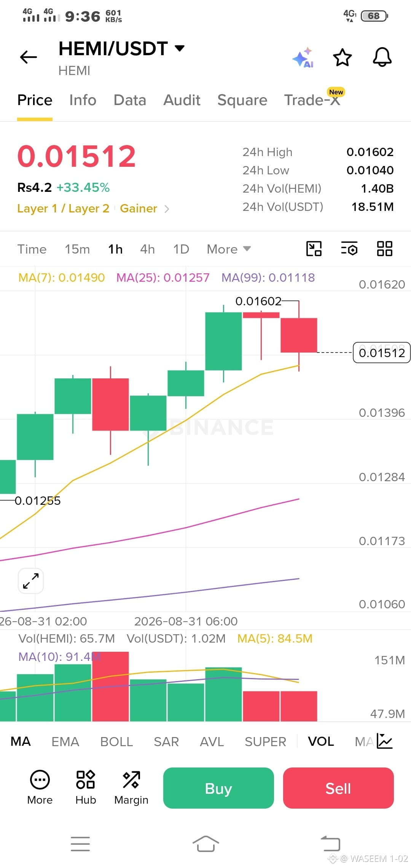
Task: Expand the More timeframes dropdown
Action: coord(229,249)
